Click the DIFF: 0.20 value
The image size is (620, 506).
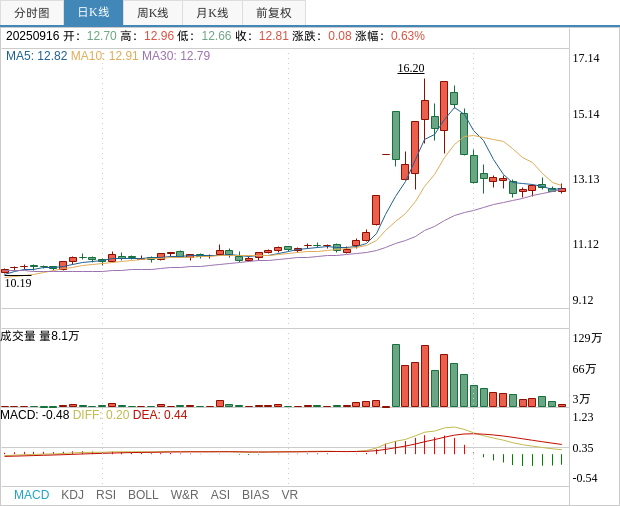101,415
